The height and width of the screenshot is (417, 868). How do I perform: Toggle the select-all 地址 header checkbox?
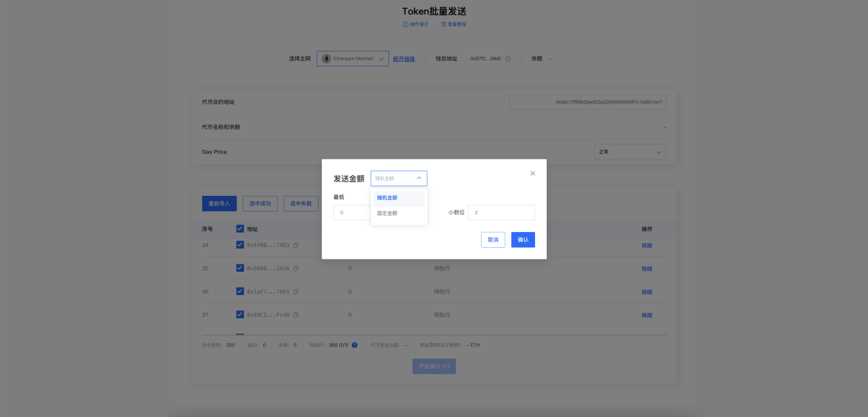(x=240, y=229)
